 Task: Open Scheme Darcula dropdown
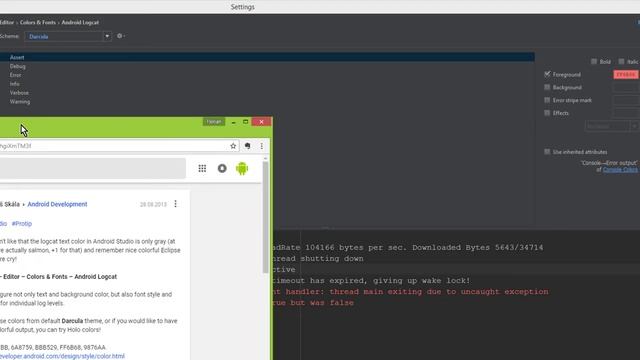click(68, 36)
